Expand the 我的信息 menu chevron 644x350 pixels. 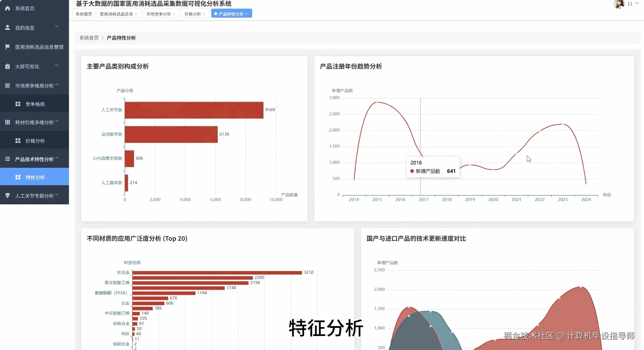click(x=56, y=27)
